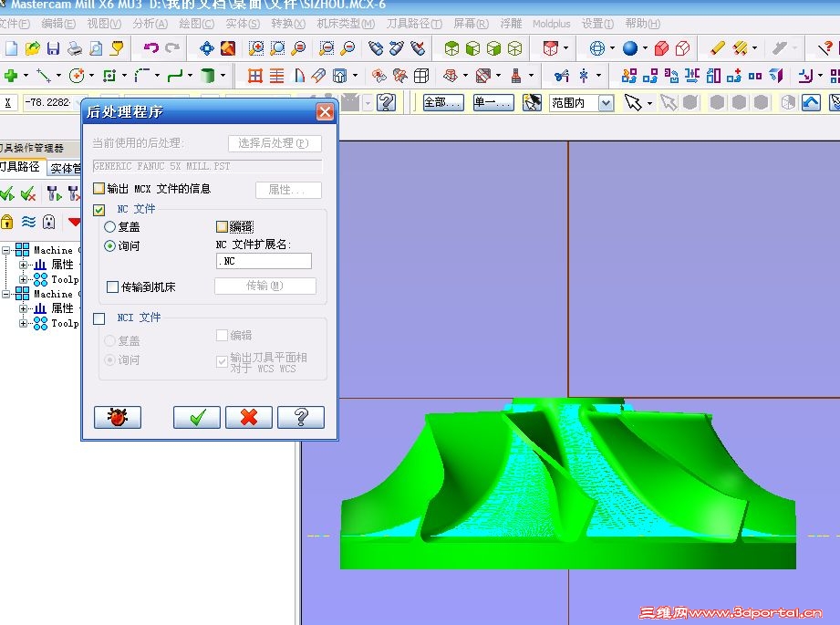The image size is (840, 625).
Task: Cancel dialog with red X button
Action: (x=249, y=417)
